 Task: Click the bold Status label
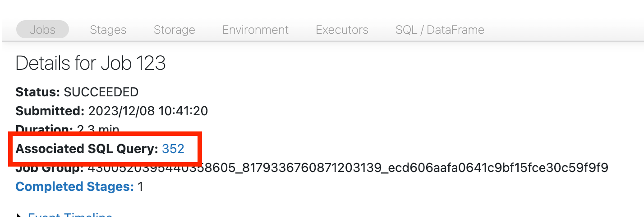38,92
